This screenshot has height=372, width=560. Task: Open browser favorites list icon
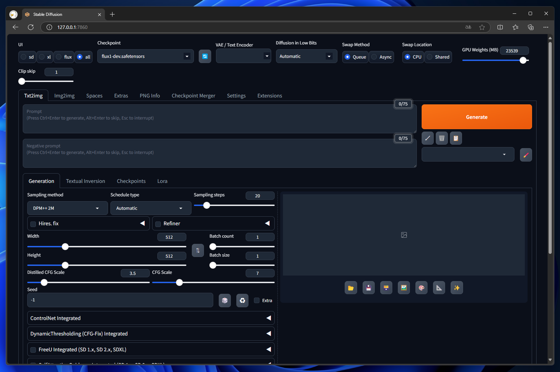(x=515, y=27)
